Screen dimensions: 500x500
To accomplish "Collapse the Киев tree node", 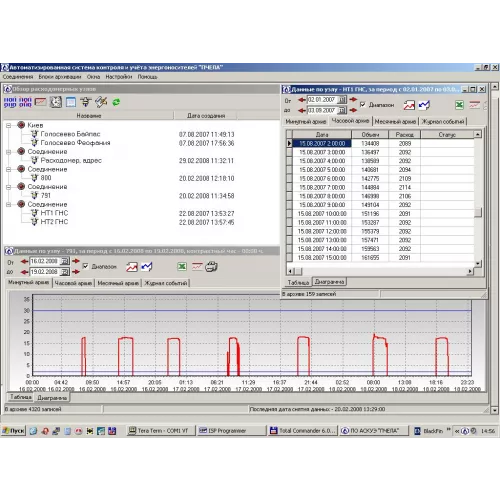I will point(9,125).
